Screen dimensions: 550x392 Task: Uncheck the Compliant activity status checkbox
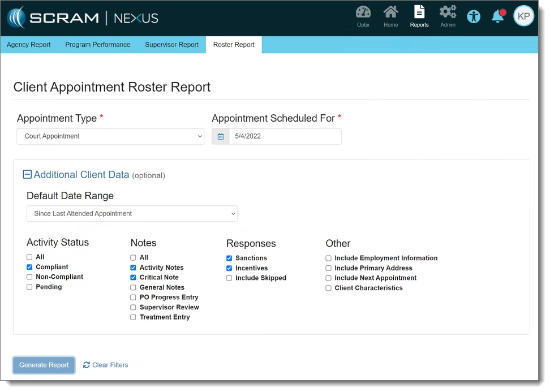(x=29, y=267)
